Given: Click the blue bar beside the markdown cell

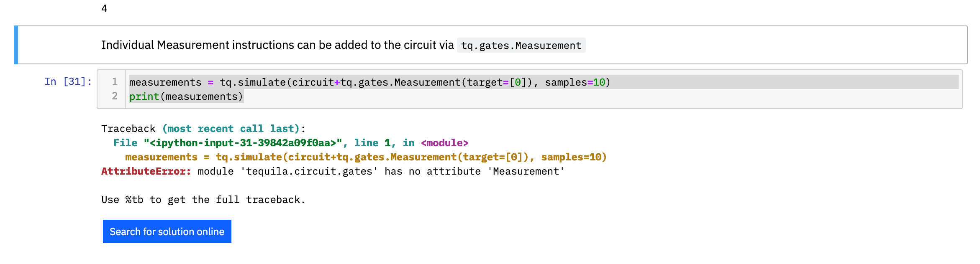Looking at the screenshot, I should pyautogui.click(x=16, y=45).
